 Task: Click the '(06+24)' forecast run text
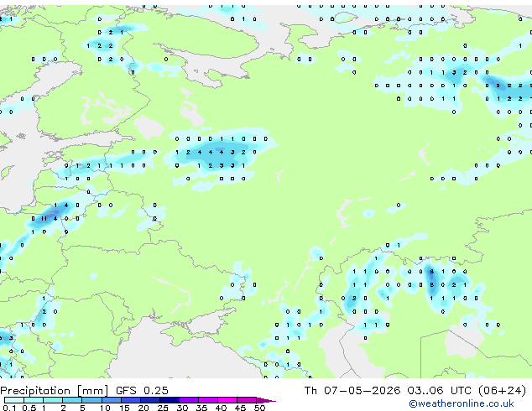coord(502,391)
